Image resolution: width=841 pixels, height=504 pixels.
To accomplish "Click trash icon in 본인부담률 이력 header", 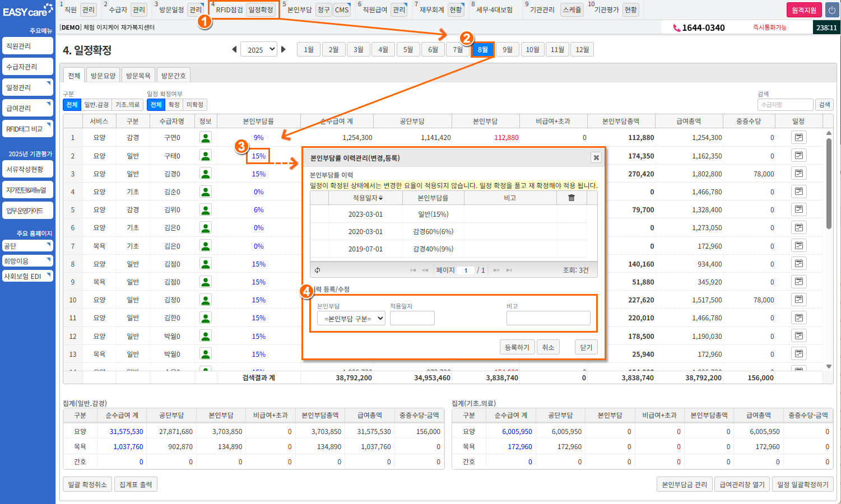I will (571, 198).
